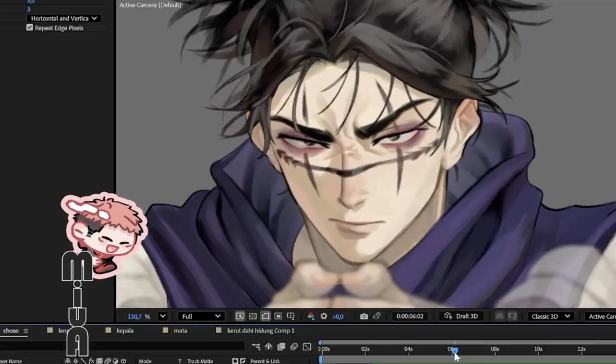
Task: Switch to the mata timeline tab
Action: tap(180, 331)
